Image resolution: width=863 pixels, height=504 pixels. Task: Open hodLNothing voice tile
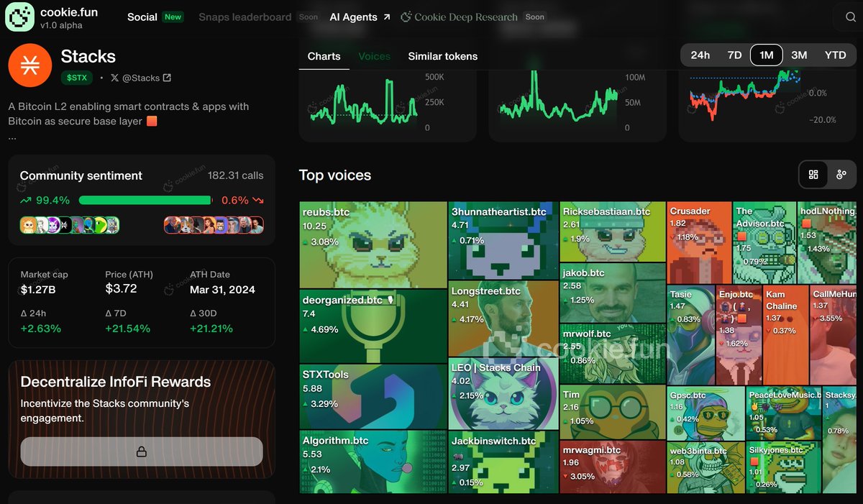pos(828,243)
